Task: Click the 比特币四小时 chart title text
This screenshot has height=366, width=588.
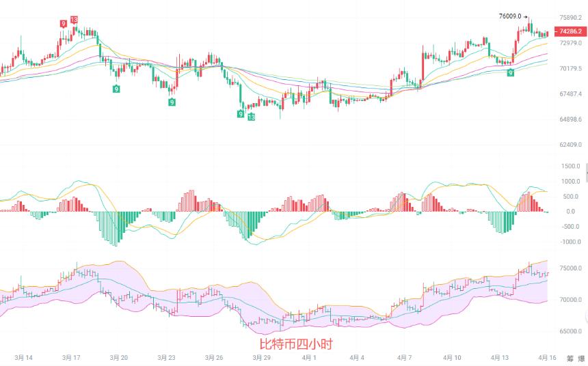Action: [x=296, y=344]
